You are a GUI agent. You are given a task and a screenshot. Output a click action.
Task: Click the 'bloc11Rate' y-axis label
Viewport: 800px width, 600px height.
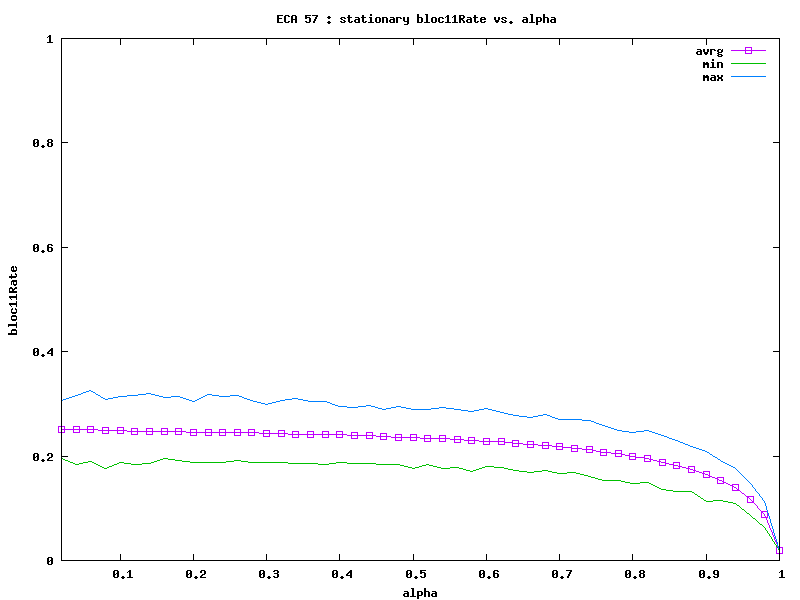point(14,300)
